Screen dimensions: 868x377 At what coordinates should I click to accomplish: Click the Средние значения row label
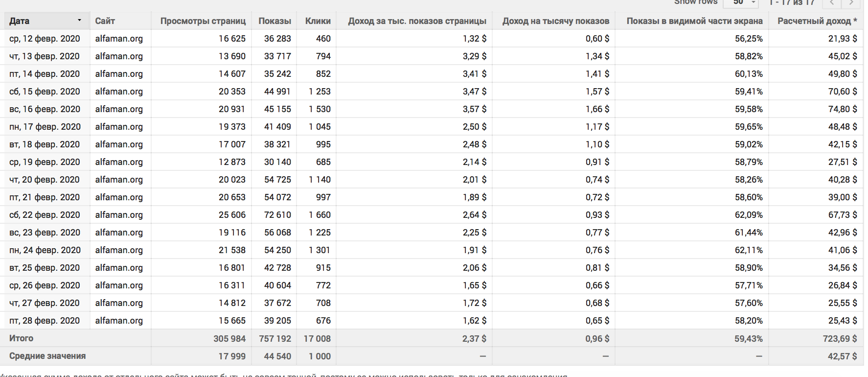tap(47, 356)
